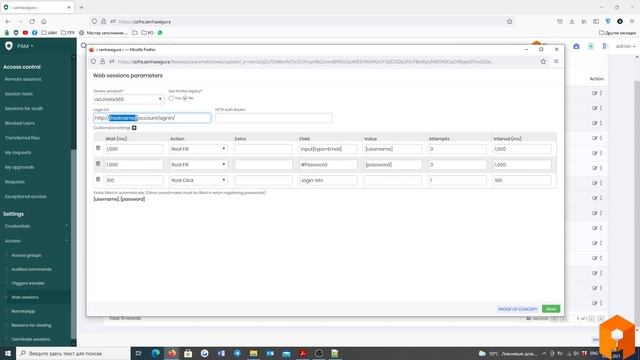Image resolution: width=640 pixels, height=360 pixels.
Task: Open Task View on the taskbar
Action: point(138,353)
